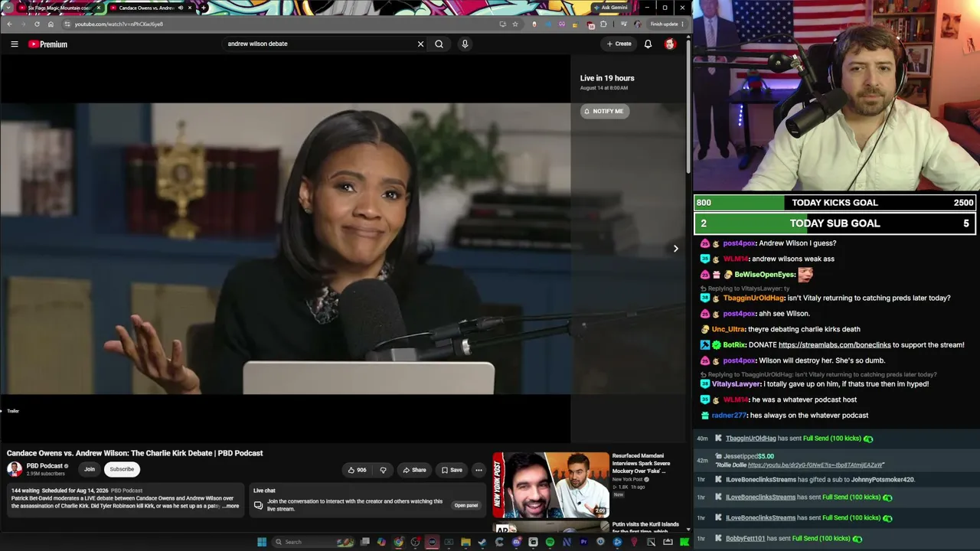The width and height of the screenshot is (980, 551).
Task: Open Ask Gemini in Chrome
Action: click(x=610, y=8)
